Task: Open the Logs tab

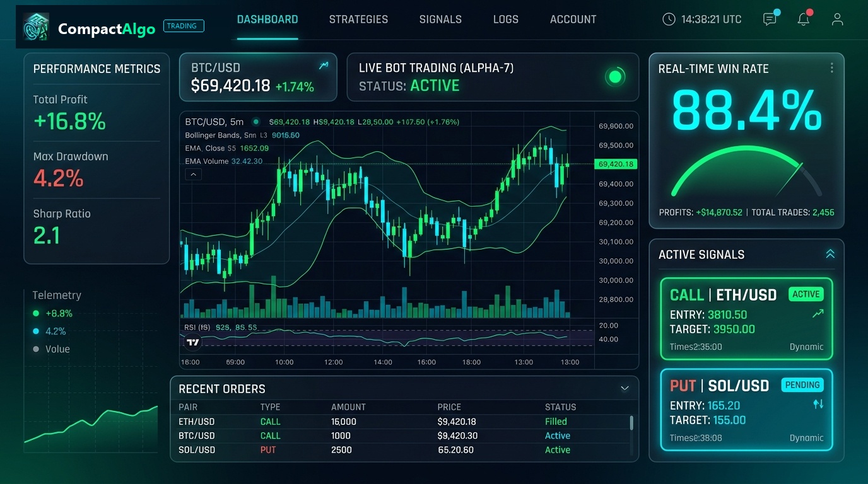Action: [x=506, y=20]
